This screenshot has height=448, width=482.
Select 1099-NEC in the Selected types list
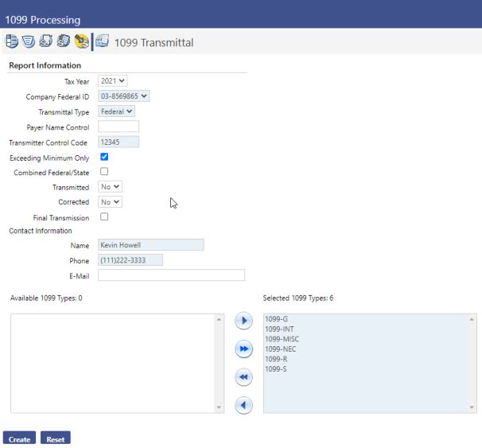tap(281, 349)
